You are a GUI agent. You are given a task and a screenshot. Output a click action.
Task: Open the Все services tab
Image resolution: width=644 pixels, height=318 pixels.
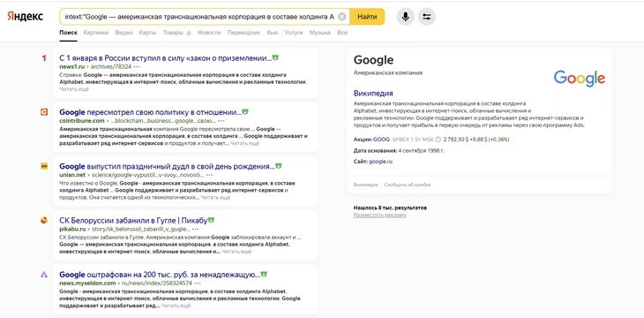pyautogui.click(x=342, y=33)
